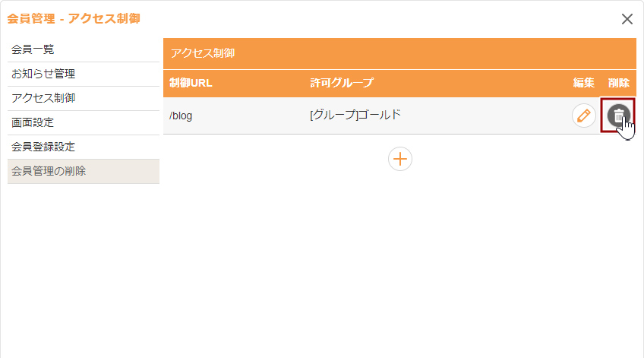Click the 許可グループ column header
This screenshot has height=358, width=644.
341,83
